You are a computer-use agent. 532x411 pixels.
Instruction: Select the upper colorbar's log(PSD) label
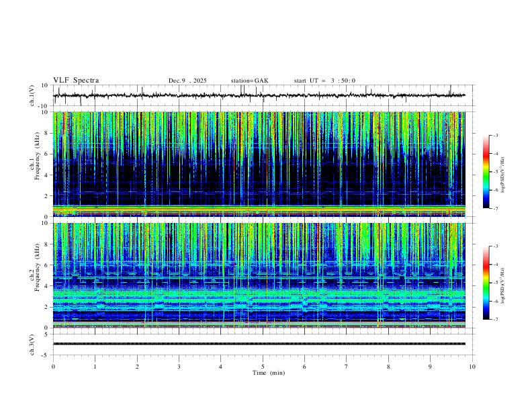pyautogui.click(x=503, y=175)
